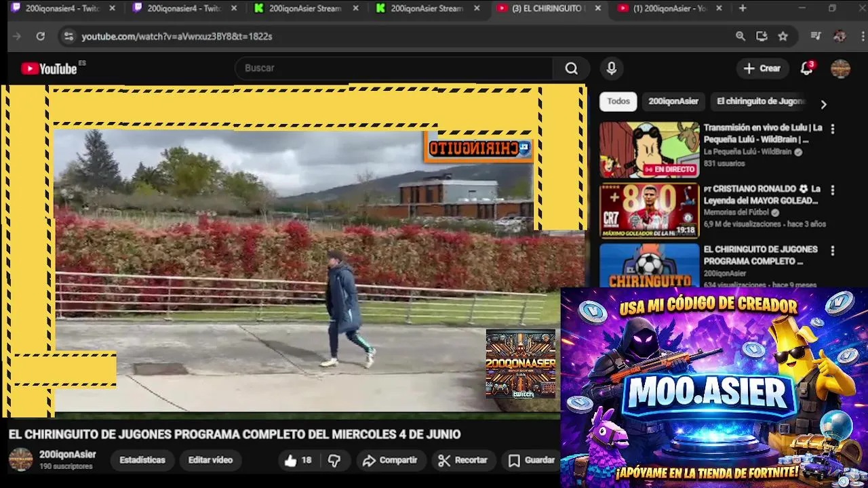Click the main video player area
The width and height of the screenshot is (868, 488).
[293, 251]
